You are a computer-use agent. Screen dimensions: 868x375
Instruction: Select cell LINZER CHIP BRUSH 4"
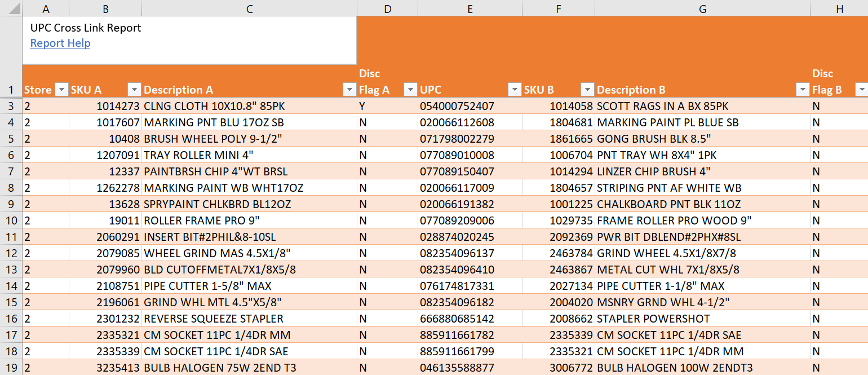coord(702,171)
